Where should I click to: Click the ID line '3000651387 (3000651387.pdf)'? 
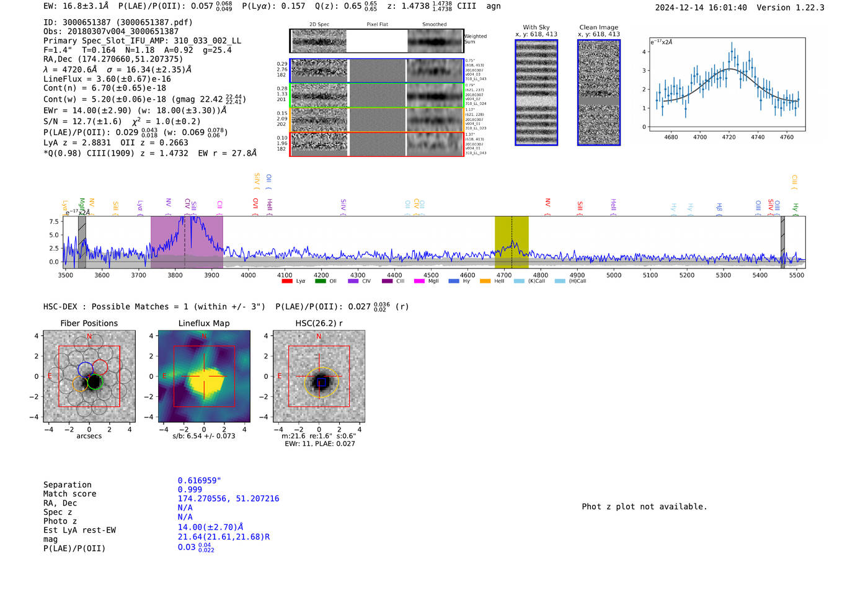[x=118, y=22]
